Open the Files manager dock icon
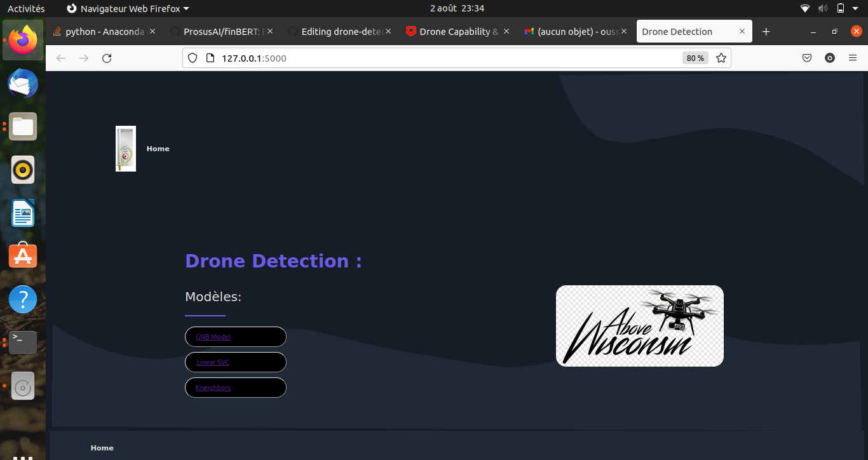This screenshot has width=868, height=460. 23,126
